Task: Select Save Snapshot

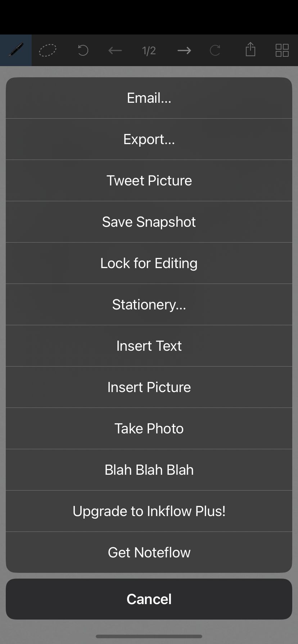Action: coord(149,221)
